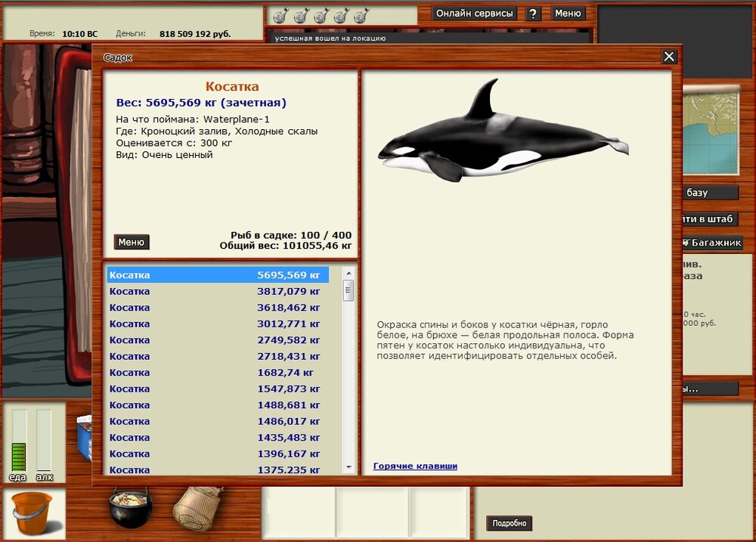Open the map thumbnail on the right
The width and height of the screenshot is (756, 542).
(711, 129)
